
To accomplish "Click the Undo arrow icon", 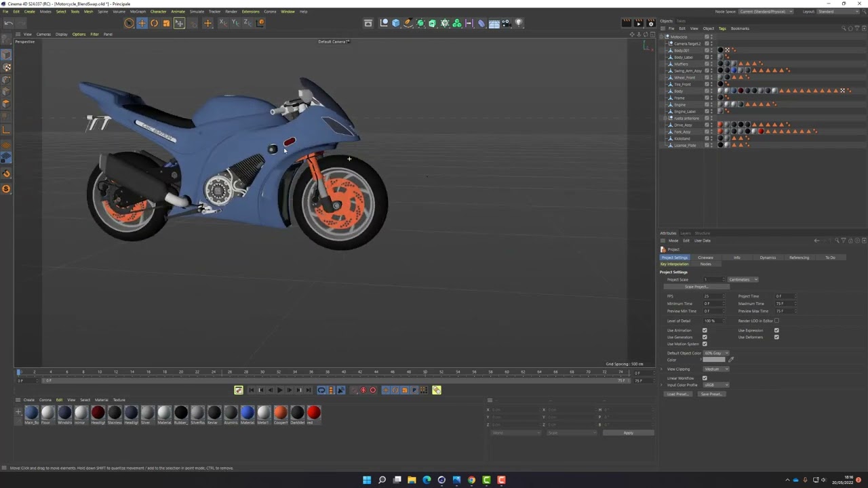I will [8, 23].
